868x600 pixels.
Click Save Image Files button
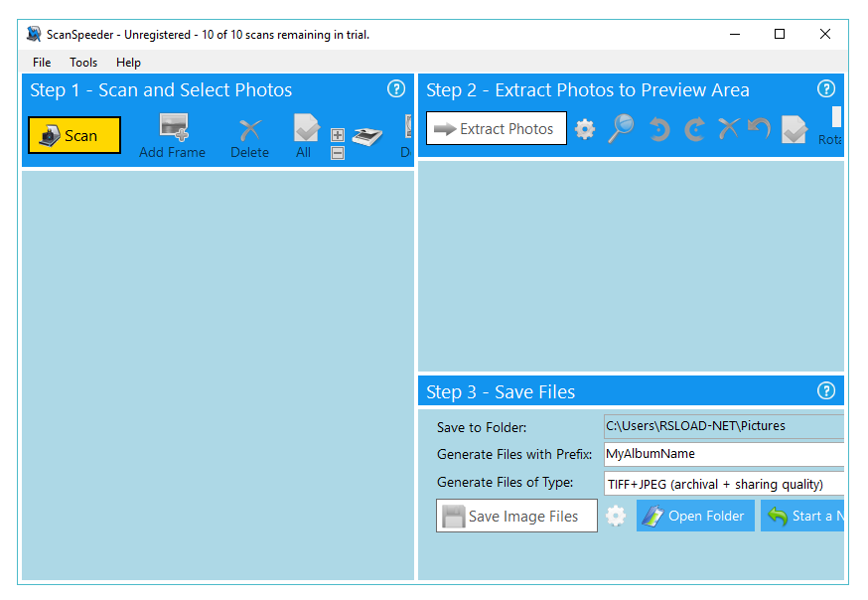coord(517,516)
